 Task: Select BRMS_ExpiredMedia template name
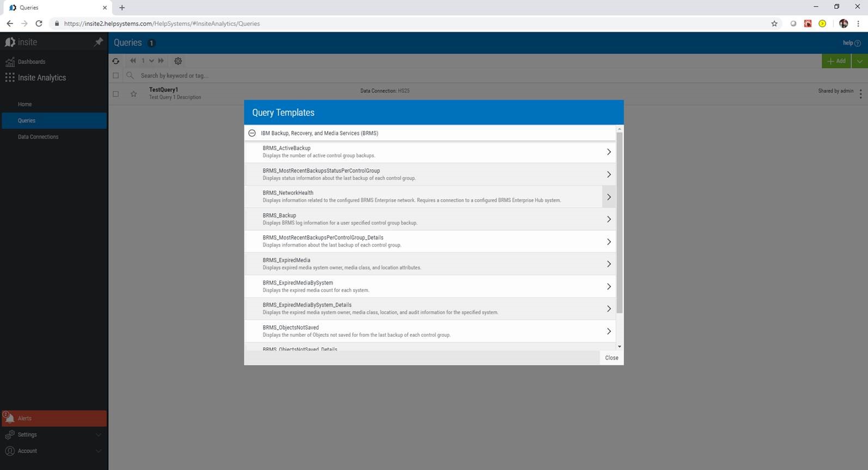(x=286, y=260)
